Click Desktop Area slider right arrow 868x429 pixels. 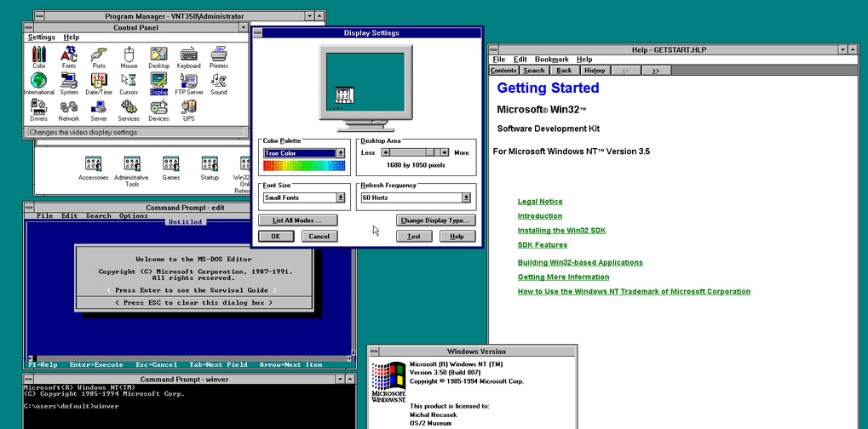(445, 152)
